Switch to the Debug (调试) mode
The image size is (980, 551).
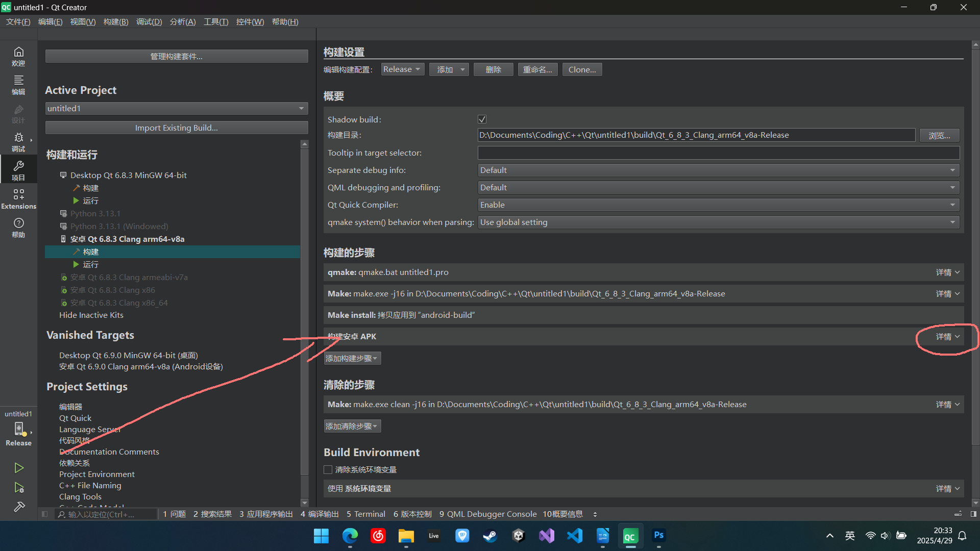tap(18, 142)
